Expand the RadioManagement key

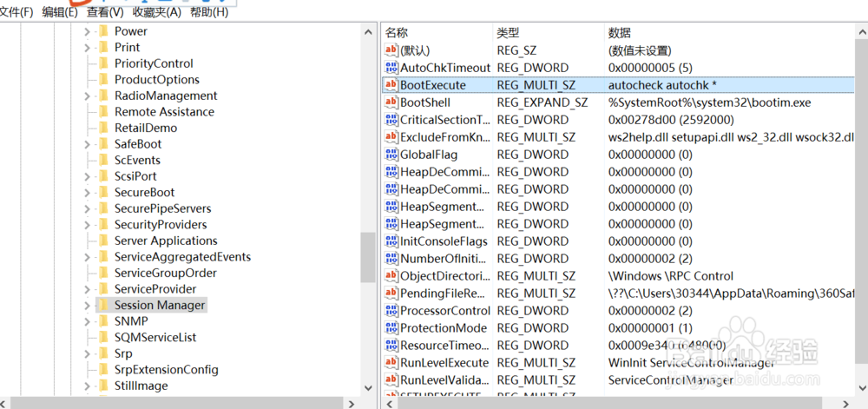[87, 96]
